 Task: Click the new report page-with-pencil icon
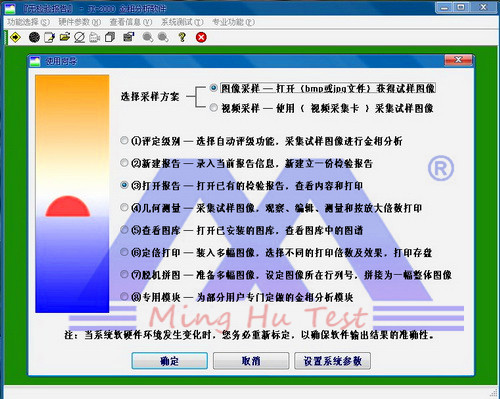50,37
